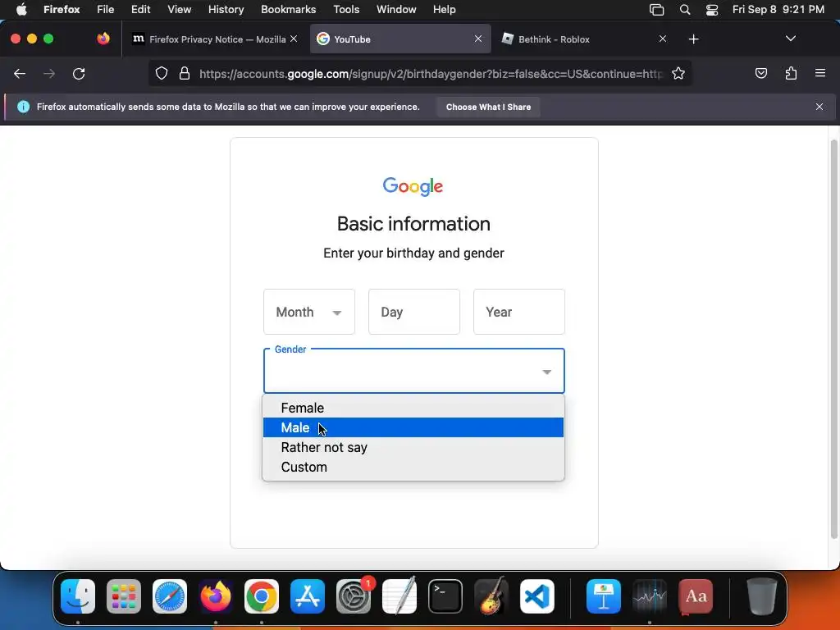Image resolution: width=840 pixels, height=630 pixels.
Task: Open Activity Monitor from the Dock
Action: pyautogui.click(x=650, y=596)
